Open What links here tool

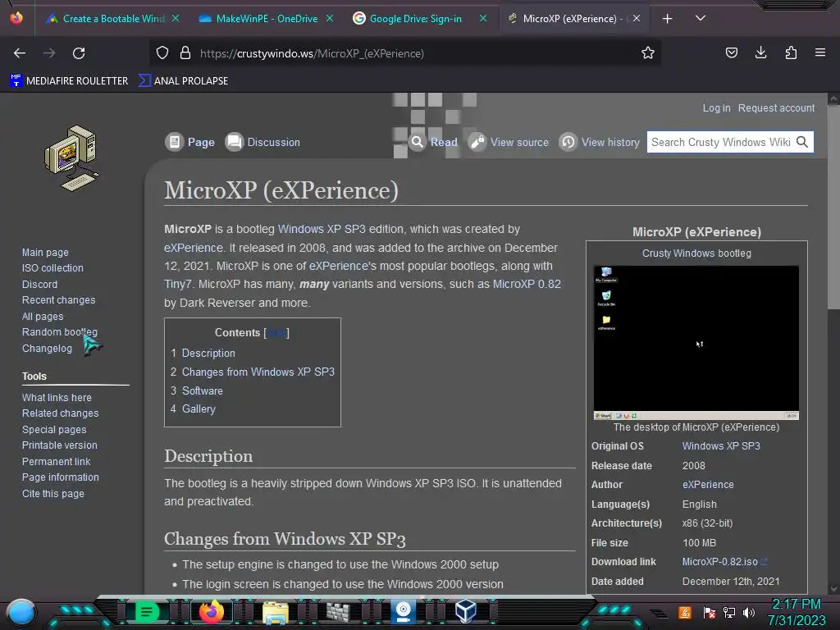coord(57,398)
